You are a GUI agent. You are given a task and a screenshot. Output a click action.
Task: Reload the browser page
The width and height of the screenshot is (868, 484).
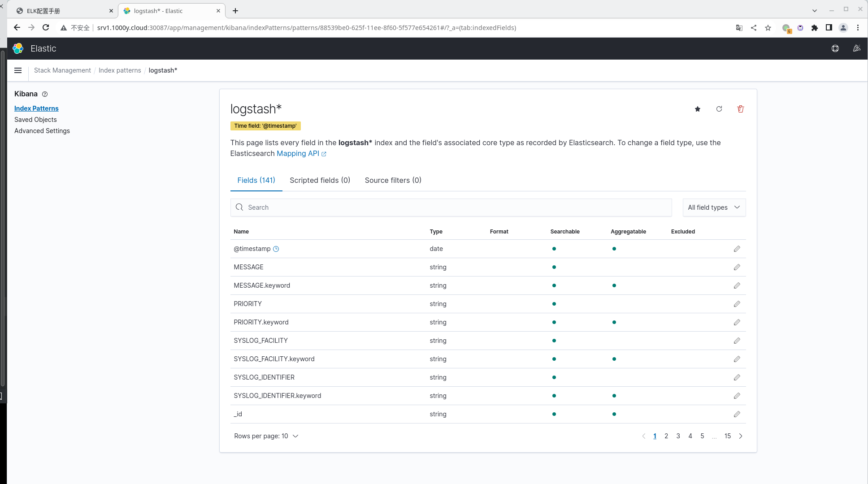pyautogui.click(x=46, y=27)
